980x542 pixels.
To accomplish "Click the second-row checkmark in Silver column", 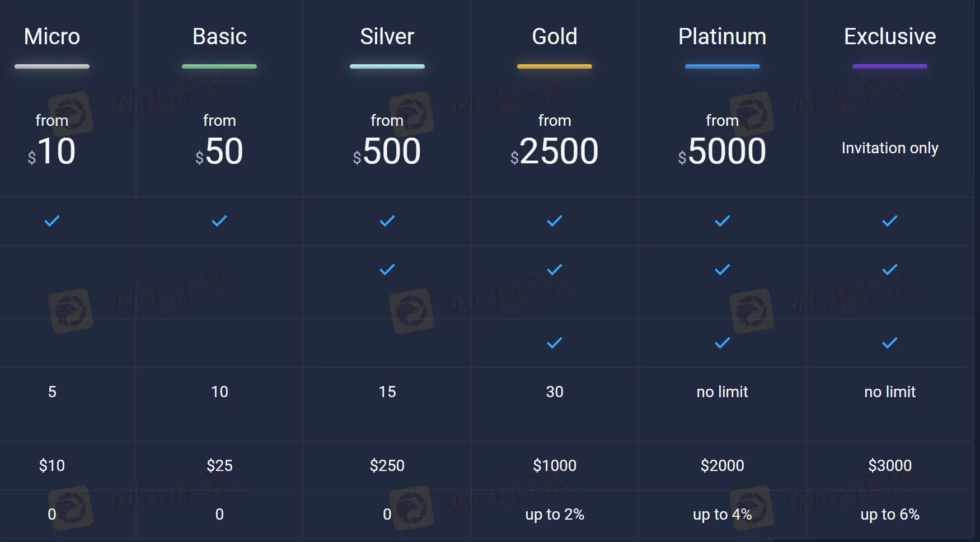I will coord(387,270).
